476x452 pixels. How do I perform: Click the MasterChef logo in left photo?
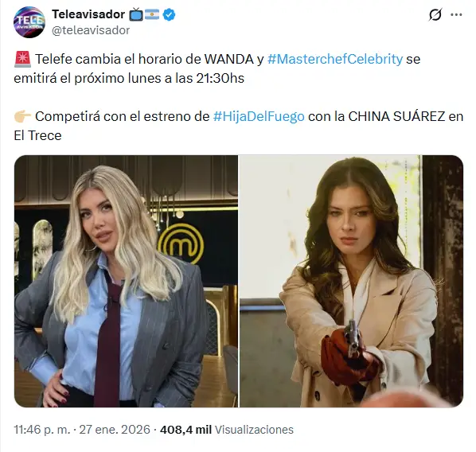181,243
